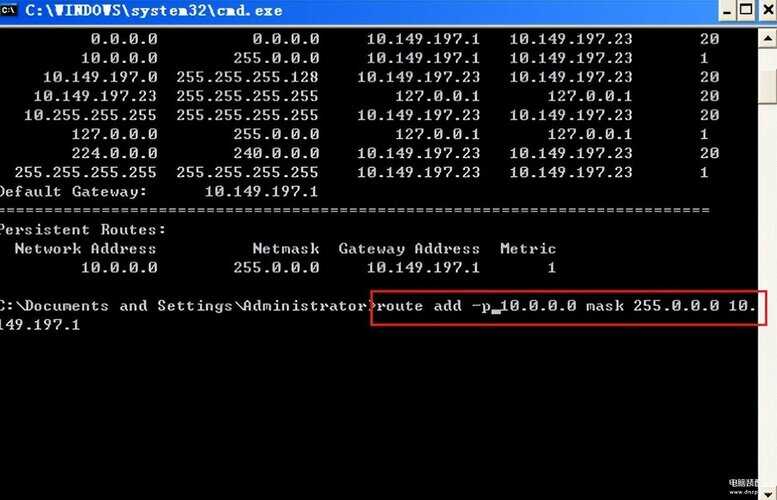
Task: Maximize the cmd.exe window
Action: (x=746, y=10)
